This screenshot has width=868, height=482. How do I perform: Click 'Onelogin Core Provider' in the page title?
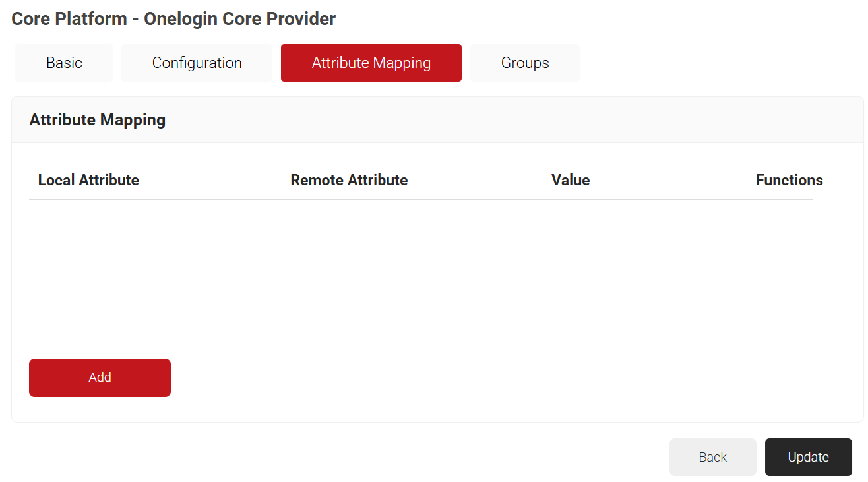point(239,19)
